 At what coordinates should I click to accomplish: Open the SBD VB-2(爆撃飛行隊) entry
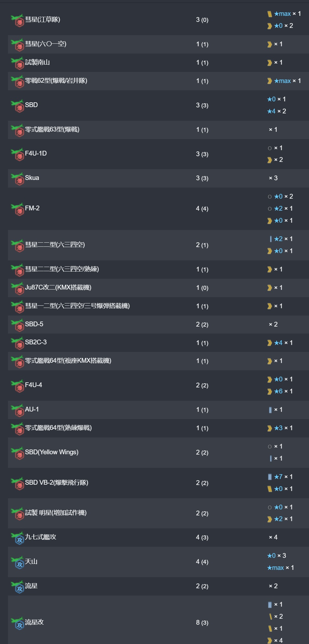[x=57, y=483]
